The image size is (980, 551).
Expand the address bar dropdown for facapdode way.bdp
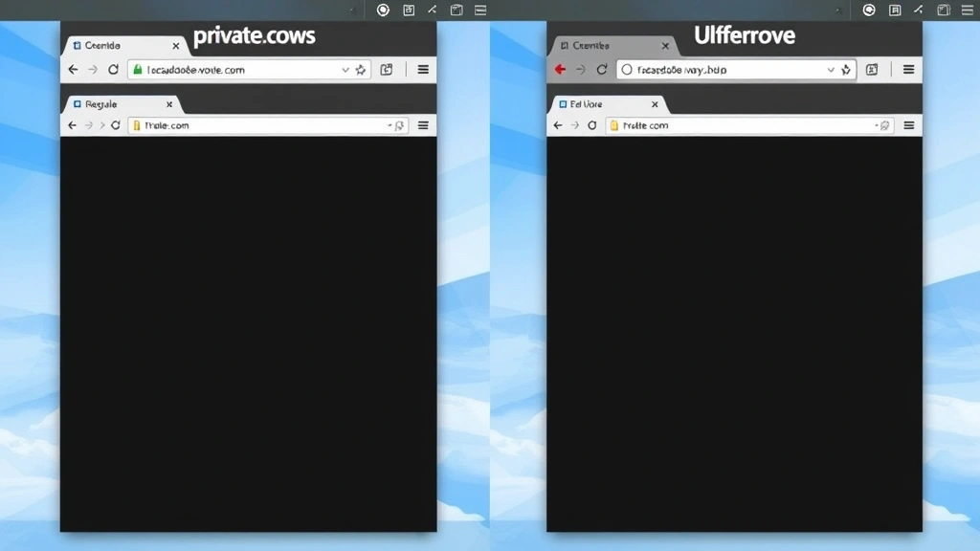(x=831, y=69)
